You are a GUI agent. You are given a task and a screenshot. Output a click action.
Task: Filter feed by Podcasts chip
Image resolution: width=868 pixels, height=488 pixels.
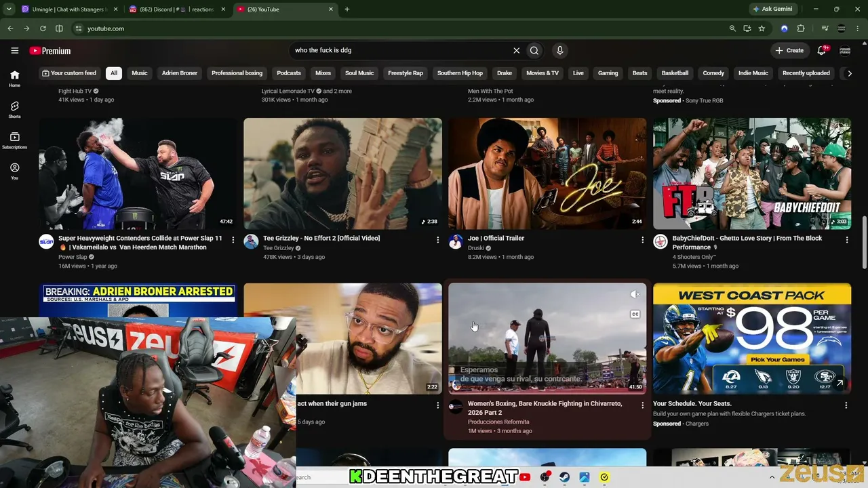tap(289, 73)
